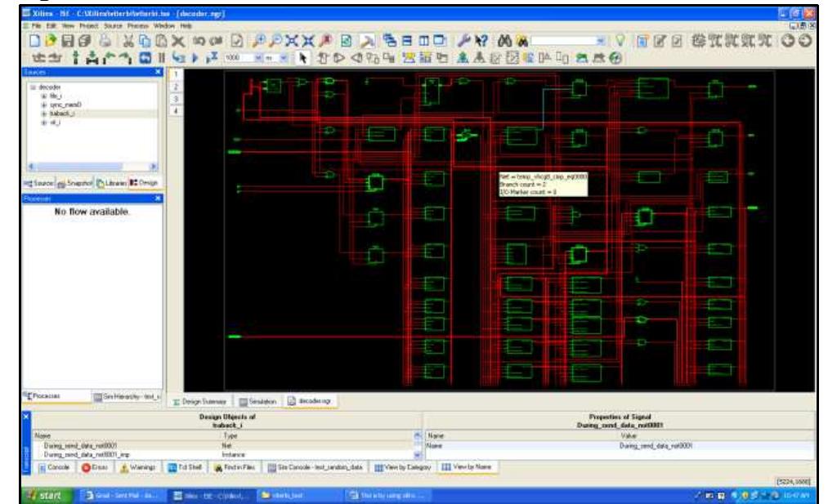Open the Warnings tab
The image size is (828, 504).
[138, 467]
